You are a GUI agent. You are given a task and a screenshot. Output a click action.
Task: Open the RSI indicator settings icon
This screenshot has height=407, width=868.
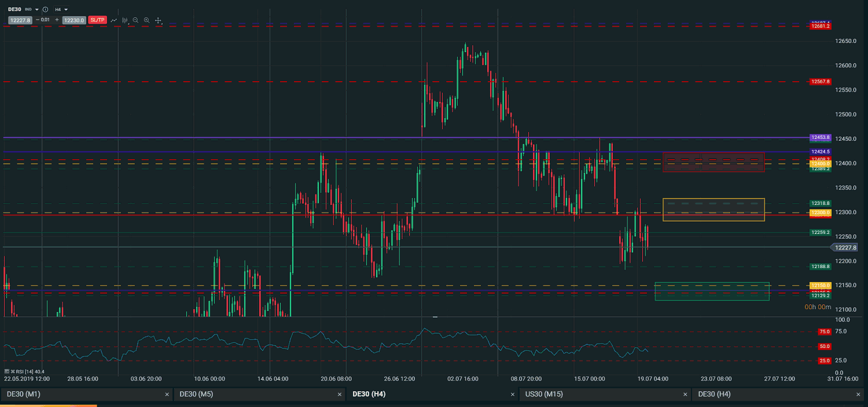click(x=6, y=372)
